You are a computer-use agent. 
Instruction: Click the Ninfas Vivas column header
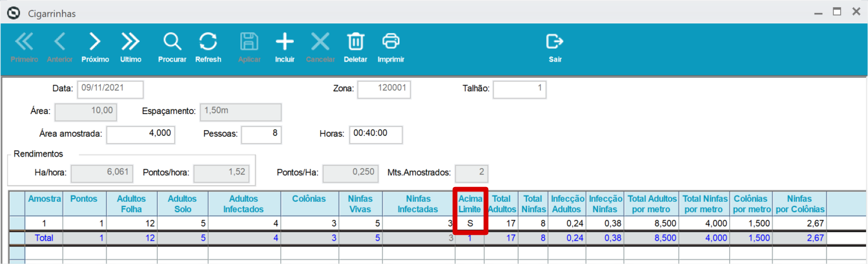coord(361,203)
